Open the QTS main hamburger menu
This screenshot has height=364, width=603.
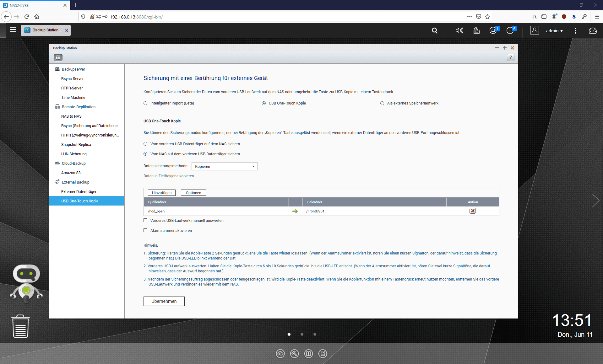tap(13, 30)
